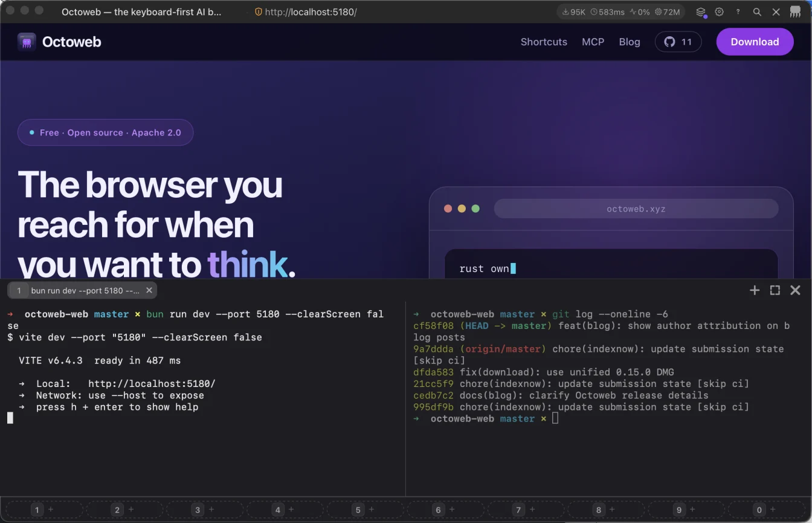Screen dimensions: 812x523
Task: Click the octopus icon at the far top right
Action: [x=795, y=11]
